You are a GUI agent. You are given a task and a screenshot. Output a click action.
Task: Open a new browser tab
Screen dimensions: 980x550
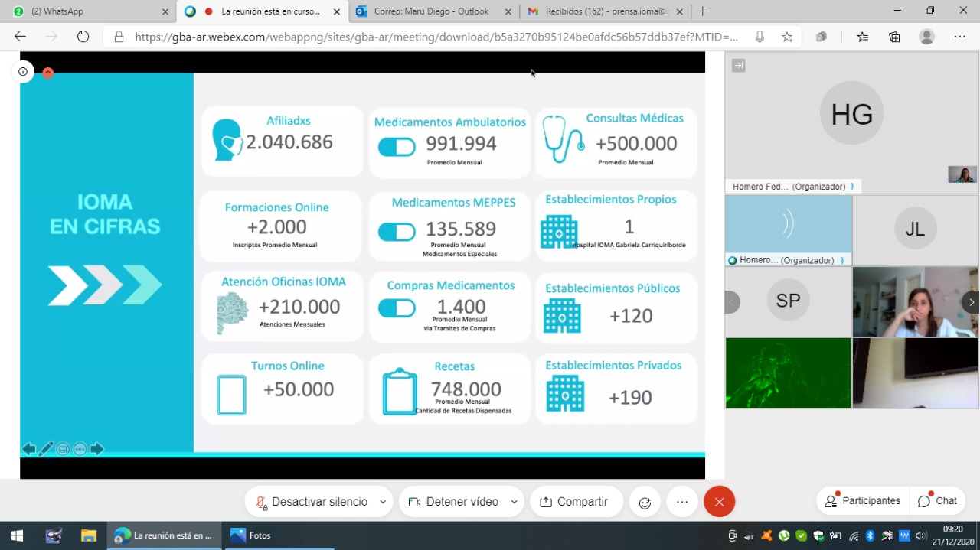[703, 11]
